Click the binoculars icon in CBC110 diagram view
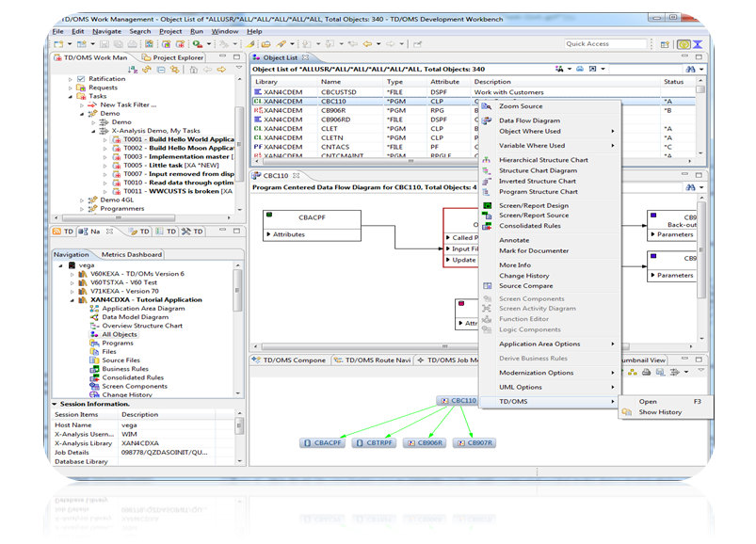 (x=690, y=187)
